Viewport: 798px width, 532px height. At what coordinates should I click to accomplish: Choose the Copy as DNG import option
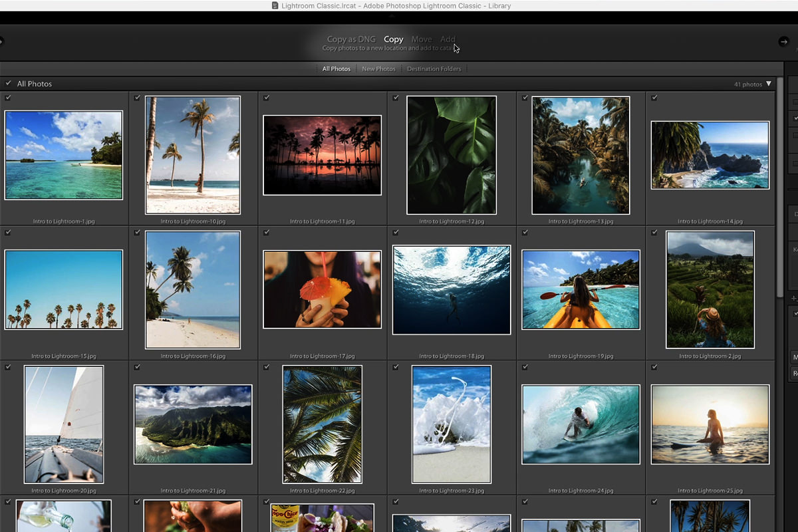click(351, 39)
